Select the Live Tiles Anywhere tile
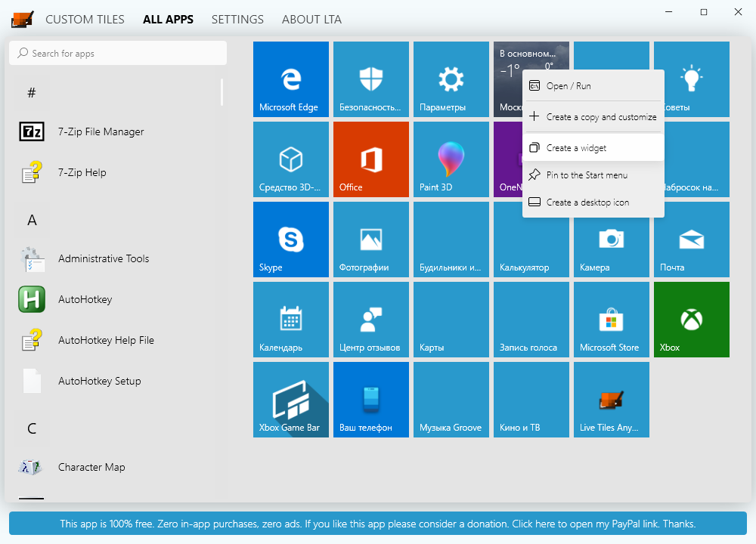Viewport: 756px width, 544px height. coord(612,400)
